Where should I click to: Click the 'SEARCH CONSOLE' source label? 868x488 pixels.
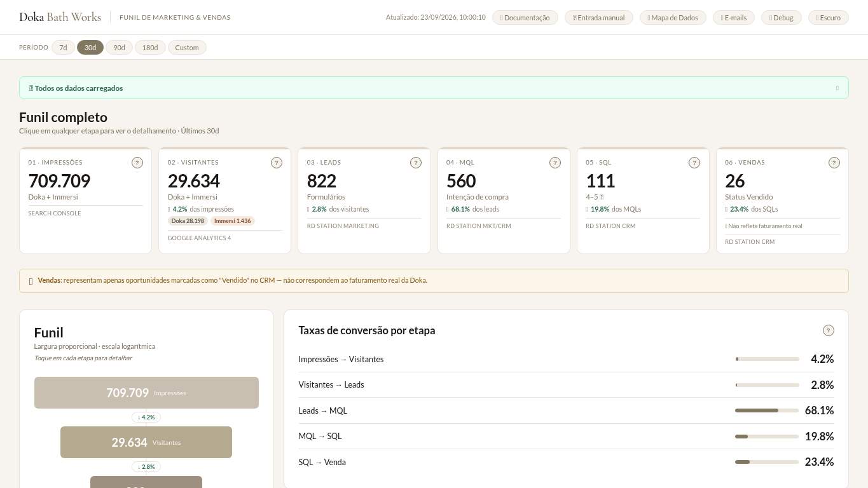(55, 213)
